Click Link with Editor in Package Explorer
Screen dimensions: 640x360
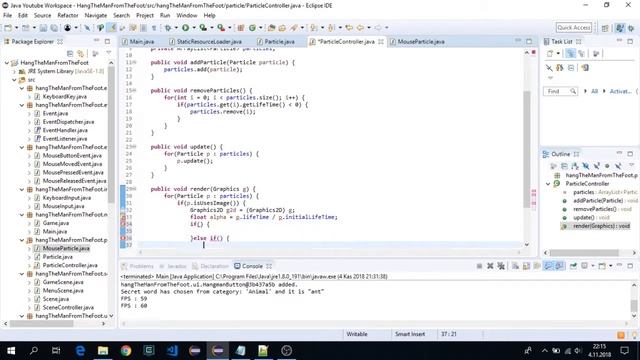point(80,53)
